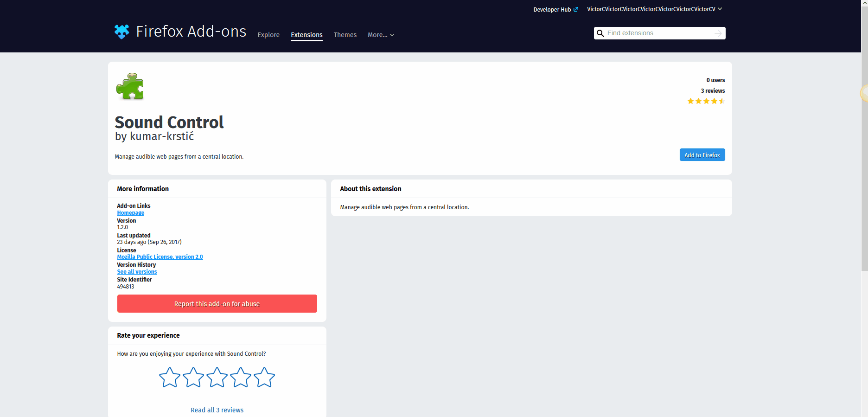Open Mozilla Public License link
The image size is (868, 417).
(160, 257)
